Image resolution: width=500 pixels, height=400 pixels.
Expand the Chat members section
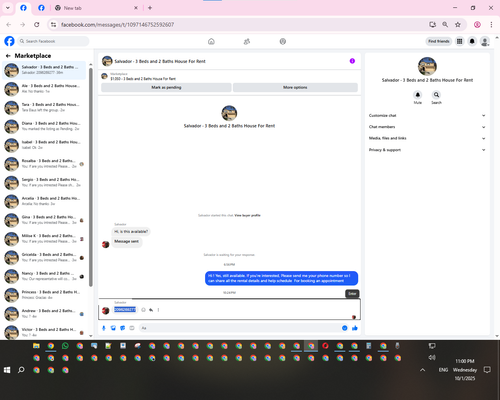pyautogui.click(x=427, y=127)
